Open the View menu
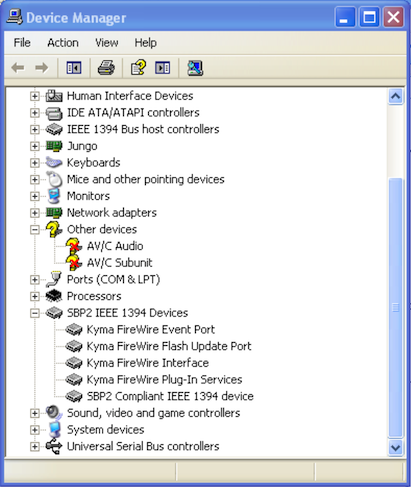 pyautogui.click(x=107, y=43)
